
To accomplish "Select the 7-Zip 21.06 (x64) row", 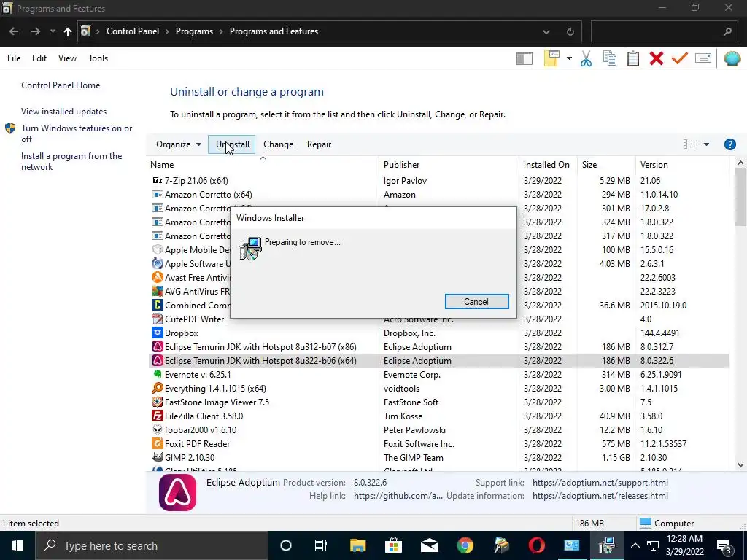I will (438, 181).
